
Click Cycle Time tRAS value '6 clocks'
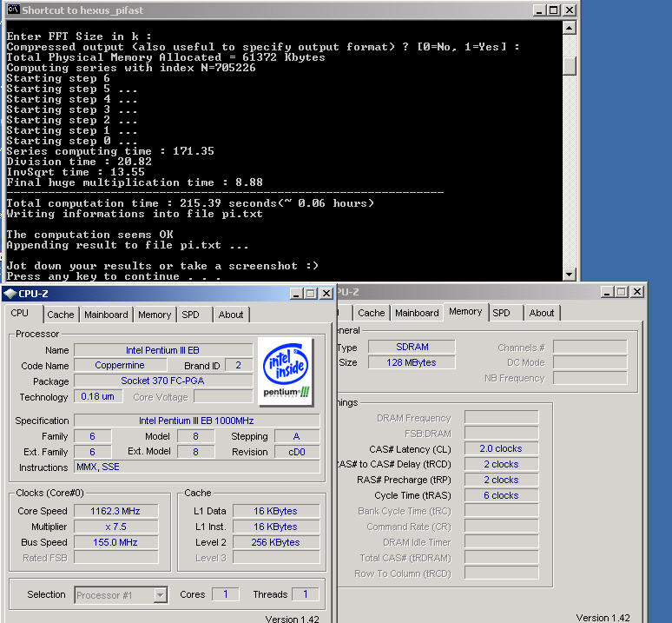click(501, 495)
